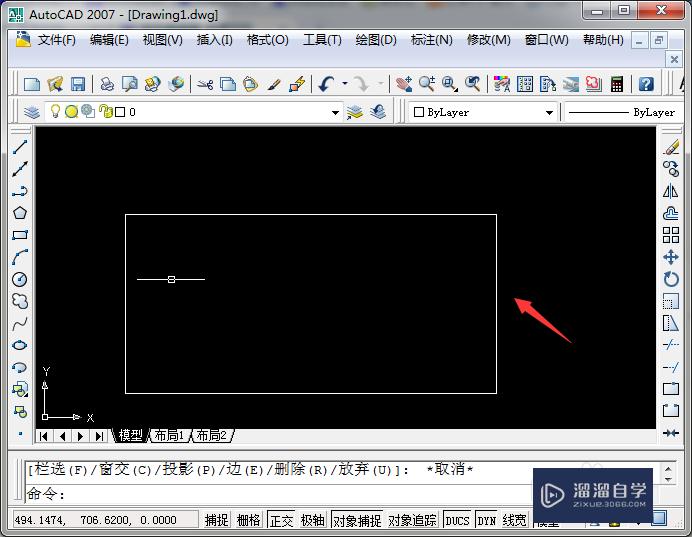The height and width of the screenshot is (537, 692).
Task: Select the Insert Block tool
Action: 20,390
